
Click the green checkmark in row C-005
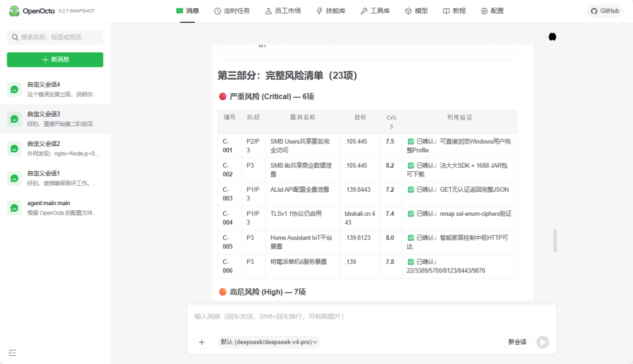[410, 238]
